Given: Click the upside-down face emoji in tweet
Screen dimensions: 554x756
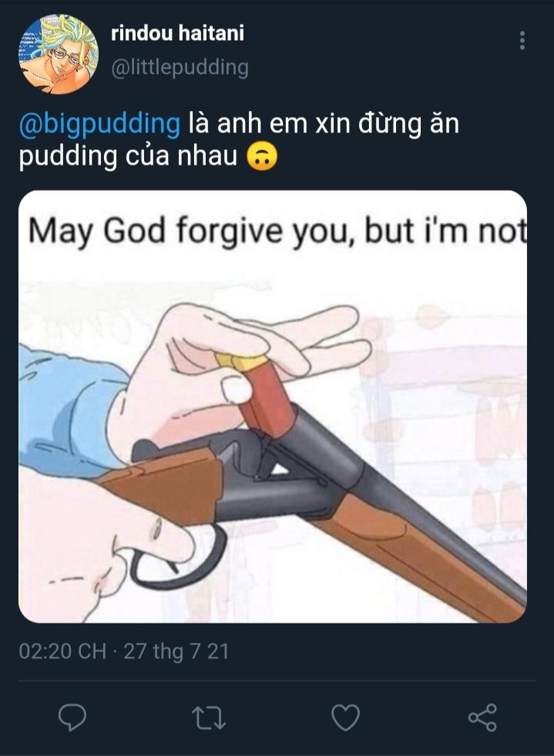Looking at the screenshot, I should [x=262, y=157].
